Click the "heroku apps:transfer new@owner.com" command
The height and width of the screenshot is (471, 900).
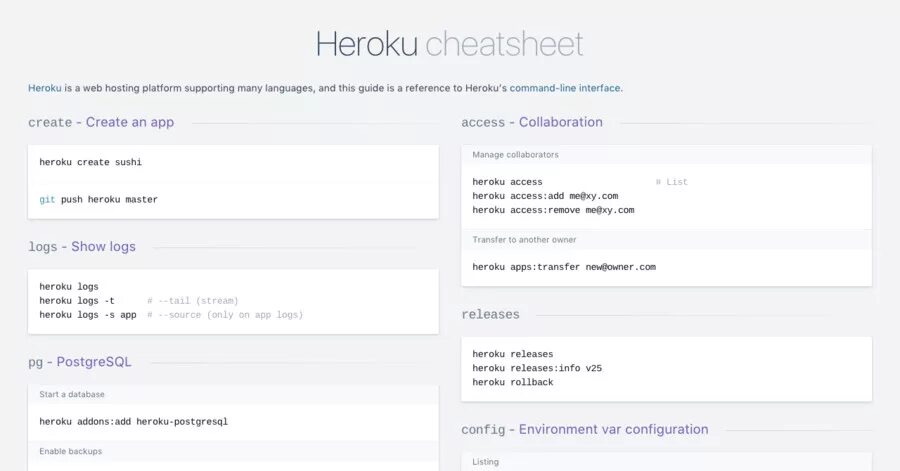pyautogui.click(x=564, y=267)
